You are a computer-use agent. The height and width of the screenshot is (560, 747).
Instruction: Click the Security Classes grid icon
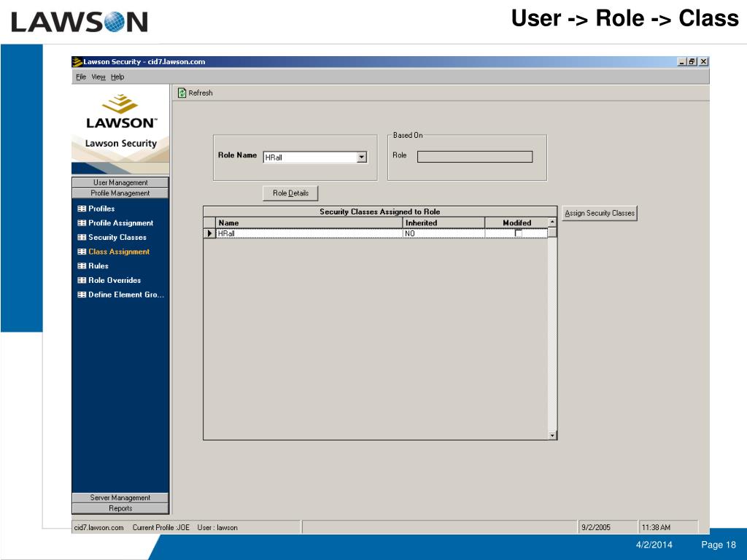pyautogui.click(x=82, y=237)
